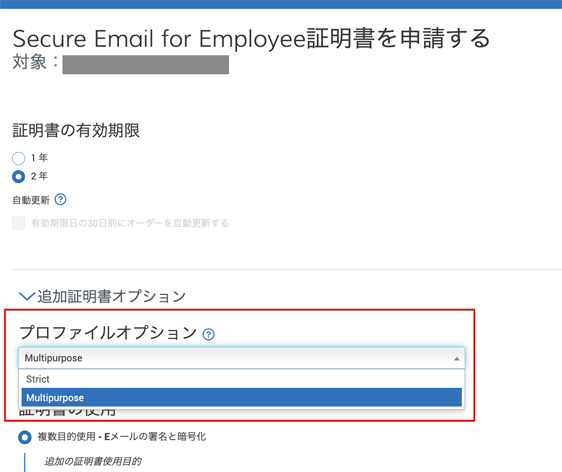
Task: Open the プロファイルオプション help icon
Action: point(209,334)
